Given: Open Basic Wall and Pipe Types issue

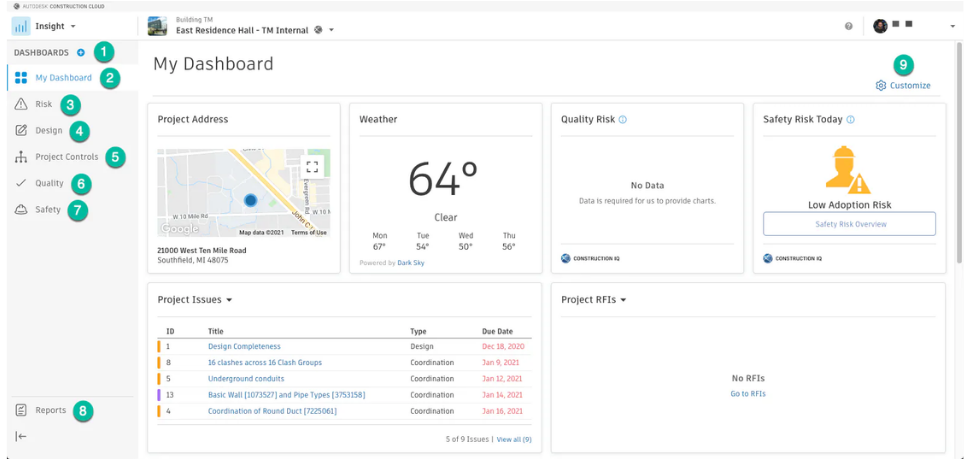Looking at the screenshot, I should (x=286, y=395).
